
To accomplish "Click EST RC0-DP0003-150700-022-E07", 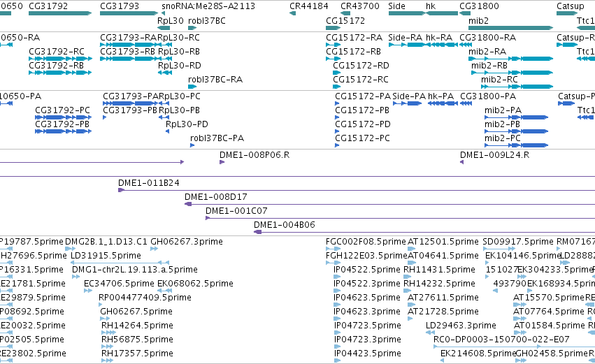I will pos(501,340).
